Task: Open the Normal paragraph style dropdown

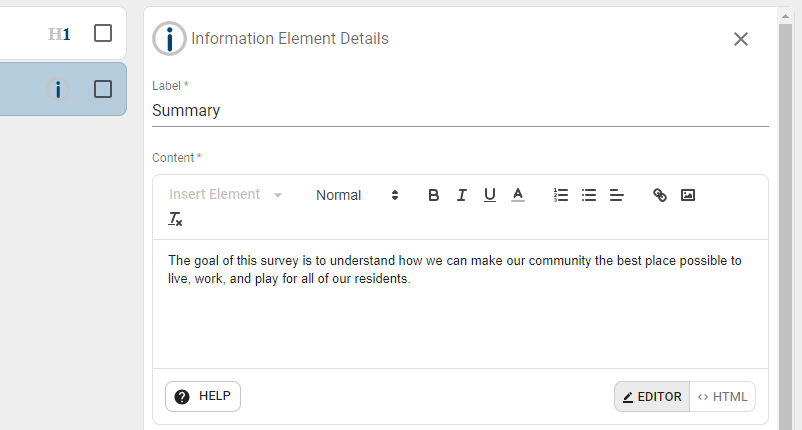Action: pyautogui.click(x=358, y=195)
